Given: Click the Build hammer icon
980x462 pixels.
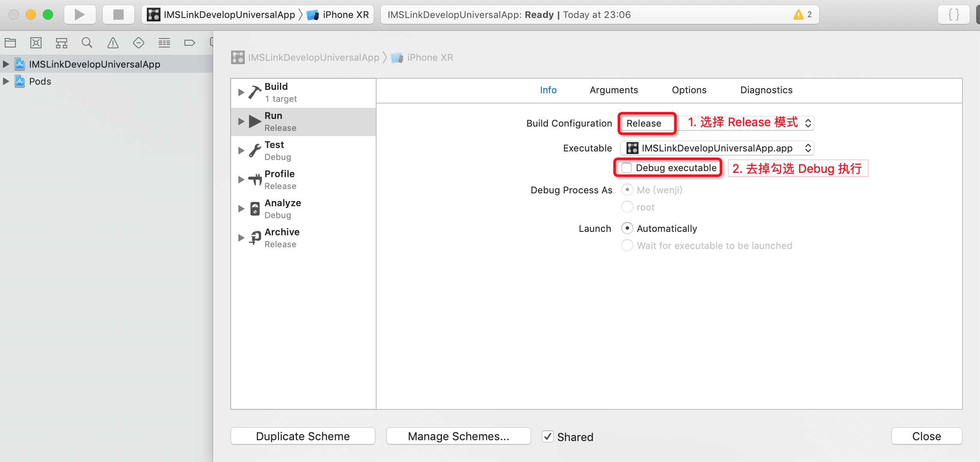Looking at the screenshot, I should pyautogui.click(x=255, y=92).
